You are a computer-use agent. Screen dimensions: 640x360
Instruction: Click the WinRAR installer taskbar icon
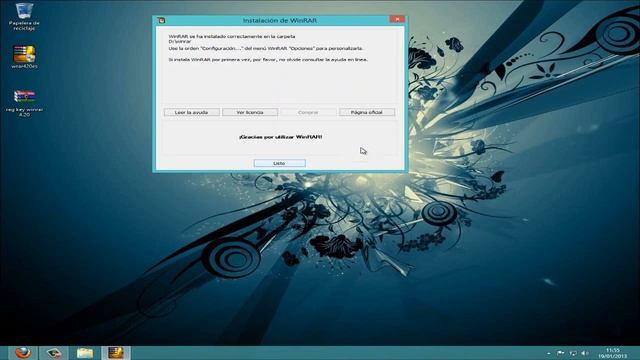tap(116, 353)
